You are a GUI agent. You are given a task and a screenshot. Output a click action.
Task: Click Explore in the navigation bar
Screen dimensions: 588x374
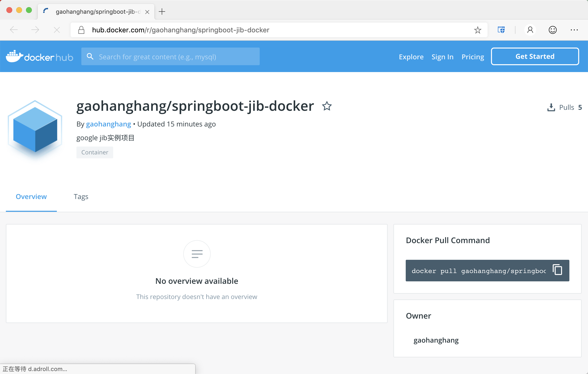click(x=411, y=57)
